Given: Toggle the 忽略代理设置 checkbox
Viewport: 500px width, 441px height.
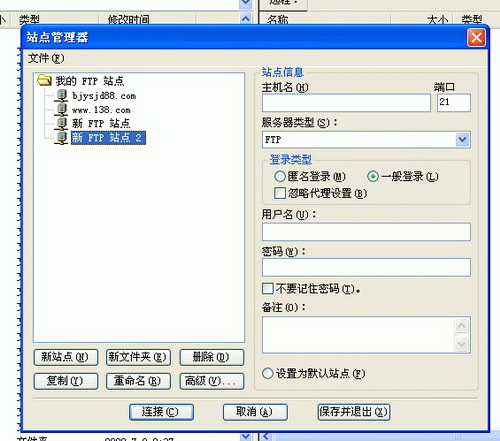Looking at the screenshot, I should 280,193.
